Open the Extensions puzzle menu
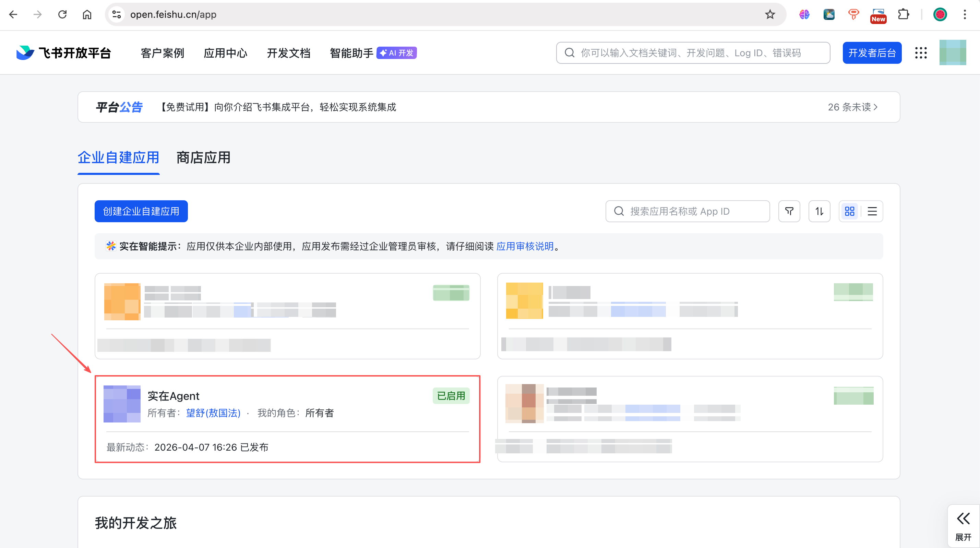Viewport: 980px width, 548px height. (904, 14)
